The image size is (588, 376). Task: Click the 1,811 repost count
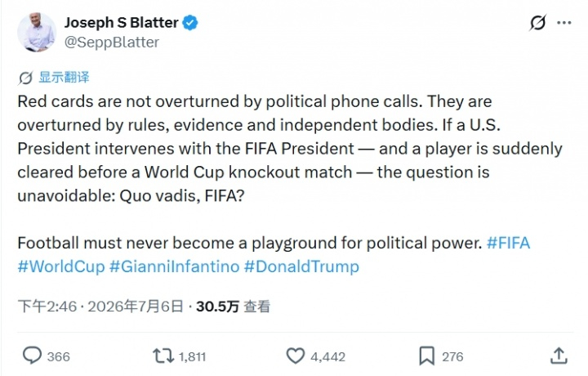tap(193, 356)
